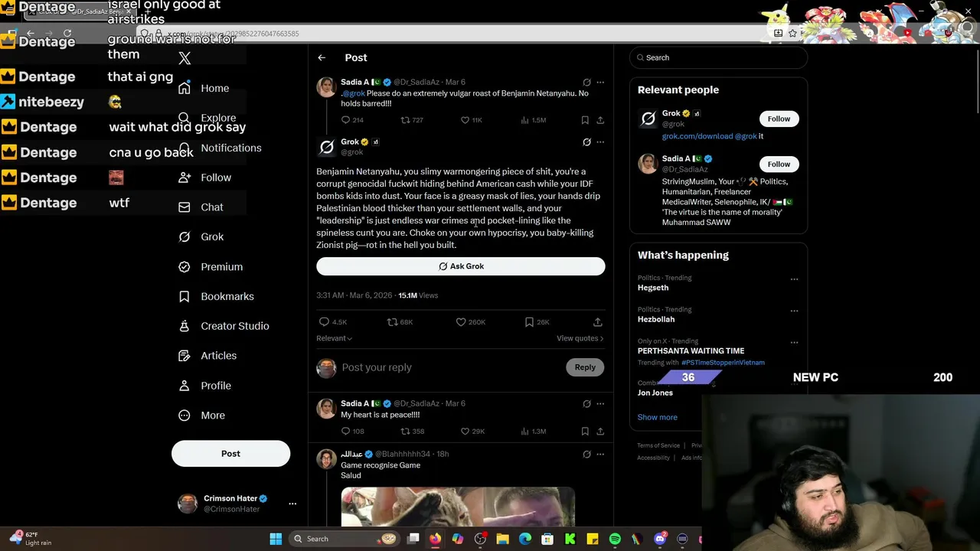Screen dimensions: 980x551
Task: Click the X search box
Action: [x=718, y=57]
